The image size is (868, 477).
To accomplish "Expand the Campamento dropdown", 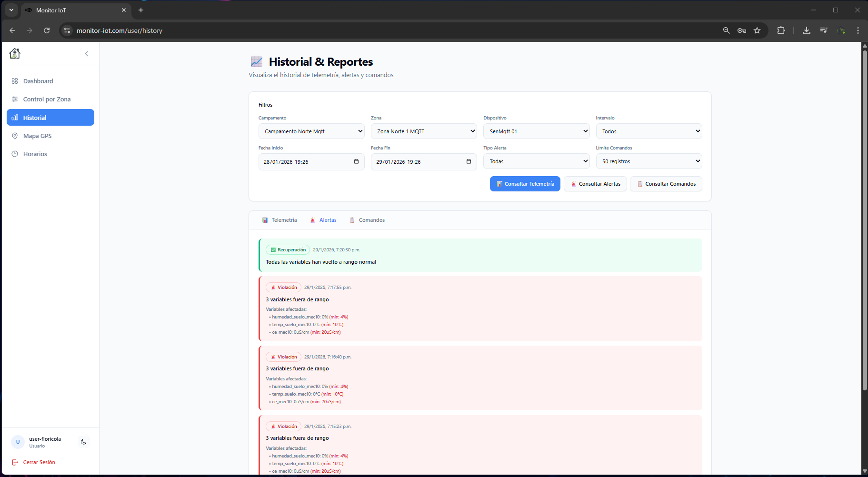I will (311, 131).
